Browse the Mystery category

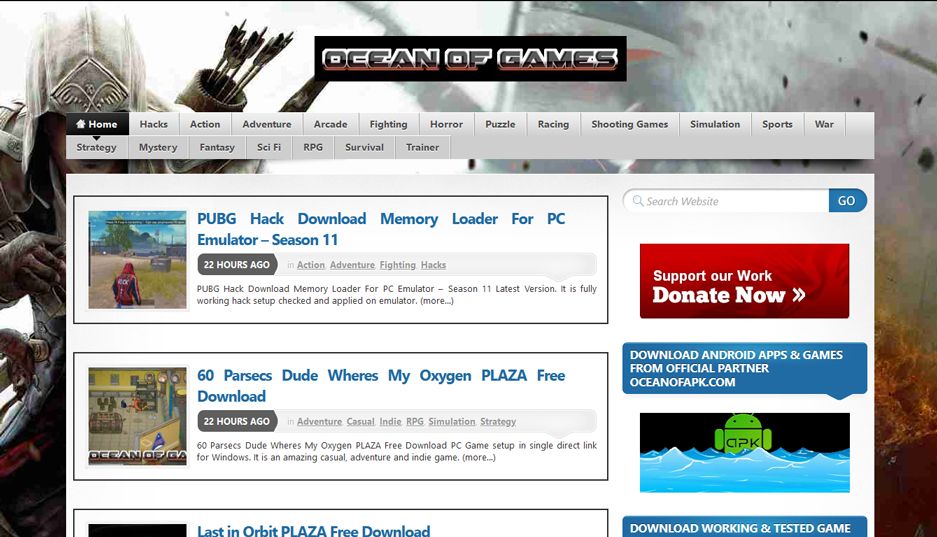(x=158, y=147)
